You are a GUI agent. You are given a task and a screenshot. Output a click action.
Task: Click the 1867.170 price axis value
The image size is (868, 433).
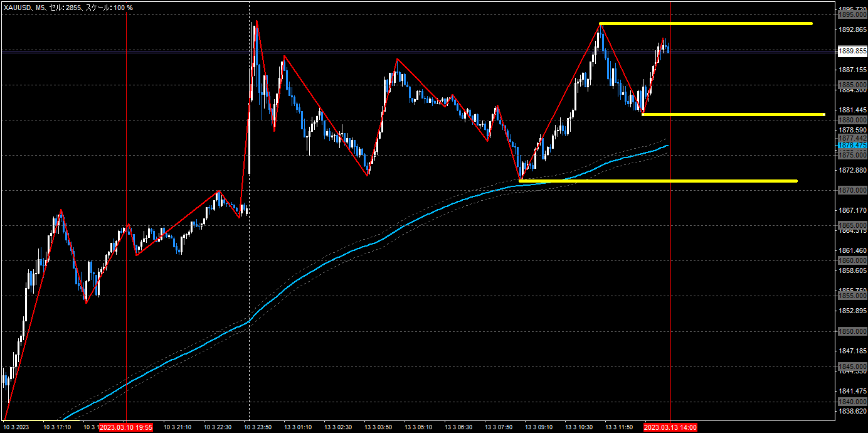(852, 210)
